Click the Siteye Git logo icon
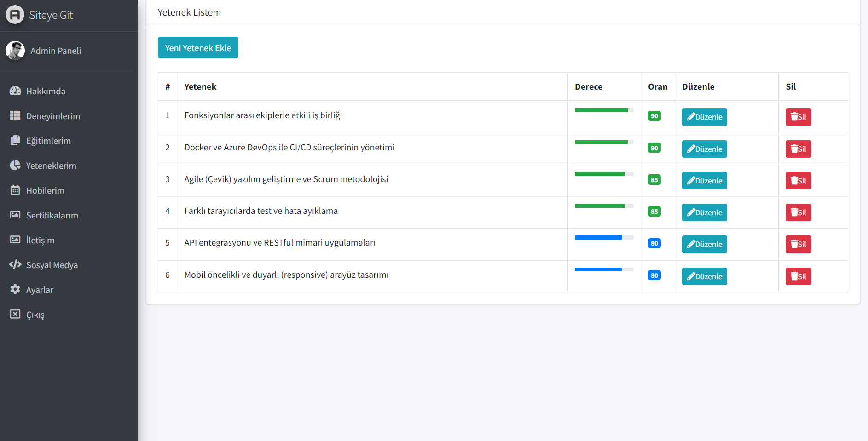 pos(15,15)
